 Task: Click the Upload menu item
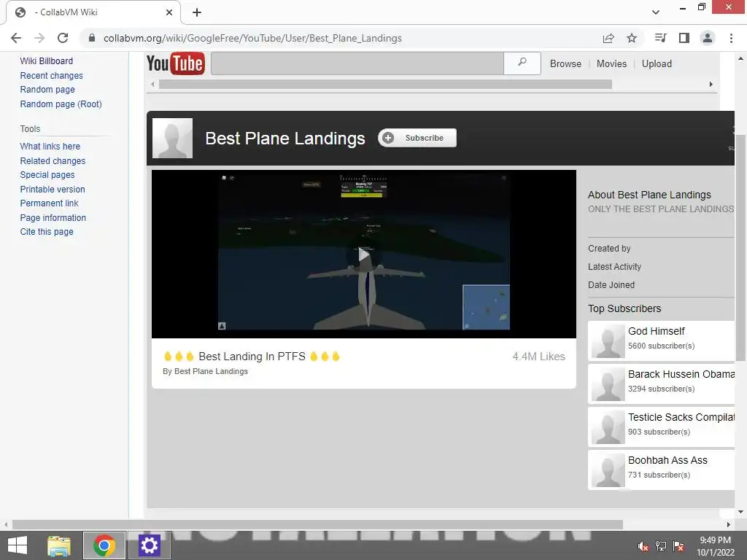pos(657,64)
